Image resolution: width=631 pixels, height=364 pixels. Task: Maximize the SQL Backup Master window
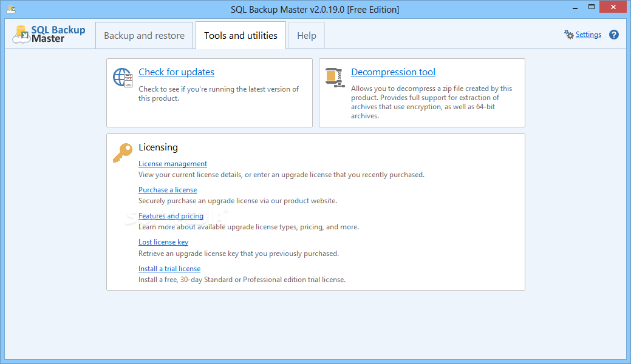[x=591, y=7]
